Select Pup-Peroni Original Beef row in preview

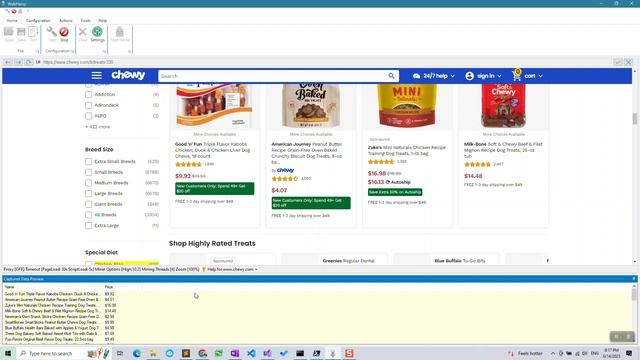(x=49, y=339)
